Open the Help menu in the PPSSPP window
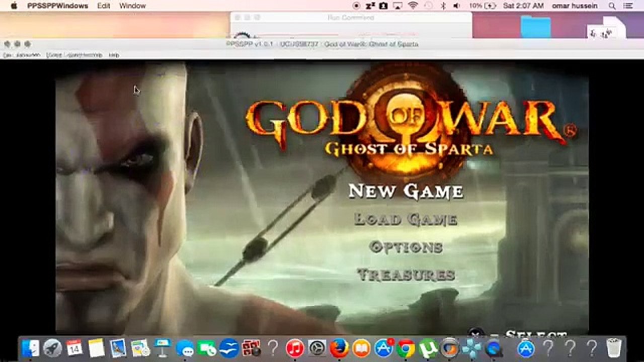644x362 pixels. [114, 55]
